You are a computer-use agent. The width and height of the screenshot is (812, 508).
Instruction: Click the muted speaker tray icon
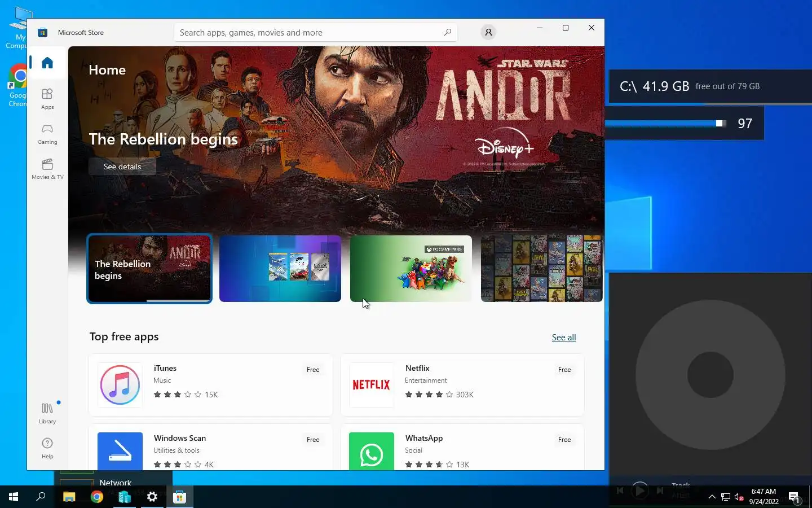739,497
